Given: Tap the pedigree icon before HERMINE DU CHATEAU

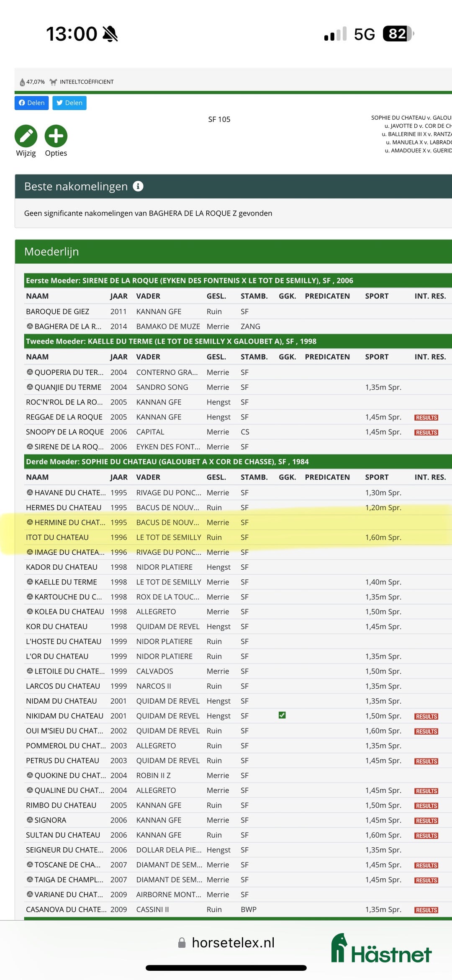Looking at the screenshot, I should point(30,522).
